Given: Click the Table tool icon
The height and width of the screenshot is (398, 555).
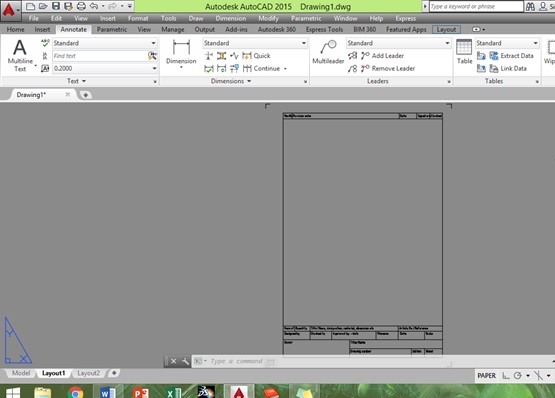Looking at the screenshot, I should coord(464,52).
